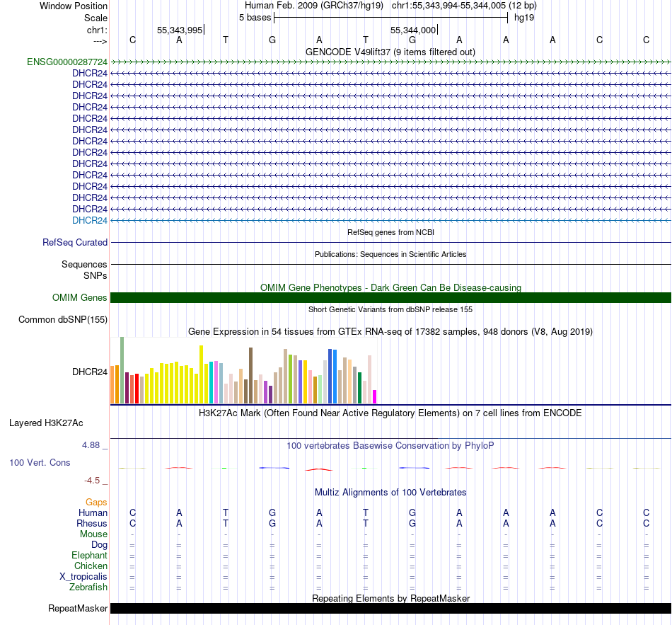Open Short Genetic Variants from dbSNP title
The height and width of the screenshot is (625, 672).
390,309
